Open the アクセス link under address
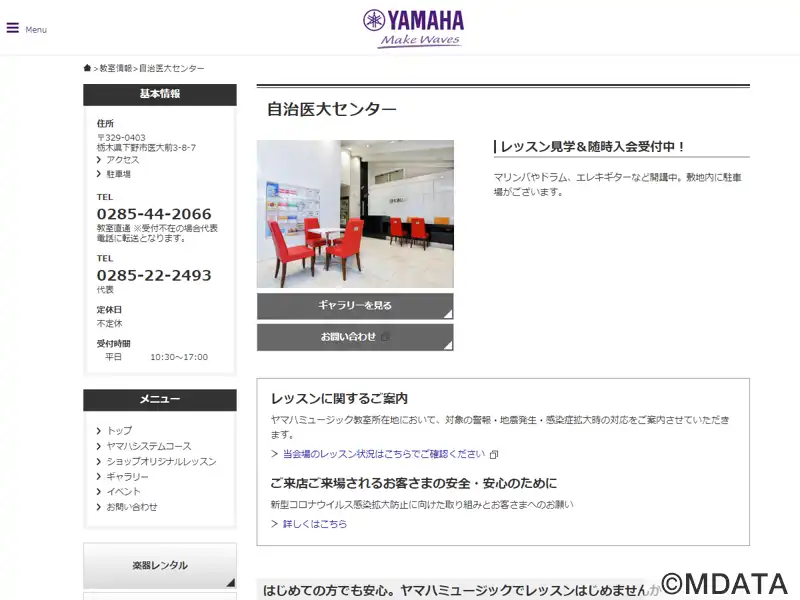The image size is (800, 600). click(x=122, y=160)
